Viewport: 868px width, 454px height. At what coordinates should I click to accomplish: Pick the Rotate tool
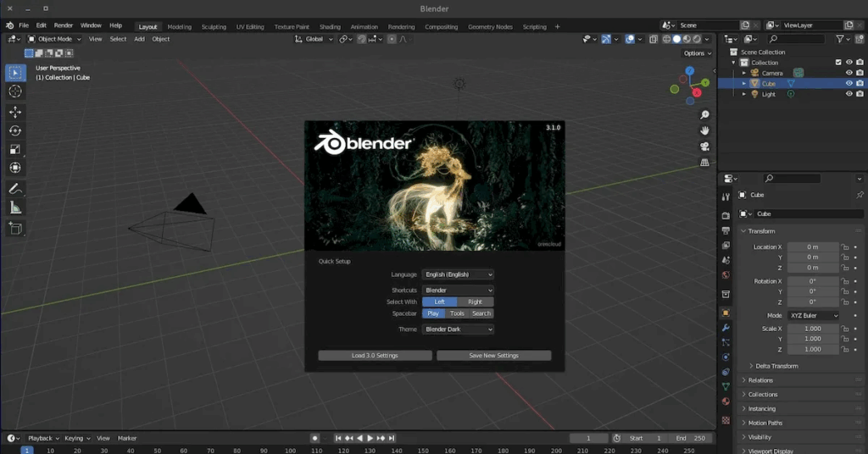tap(15, 130)
